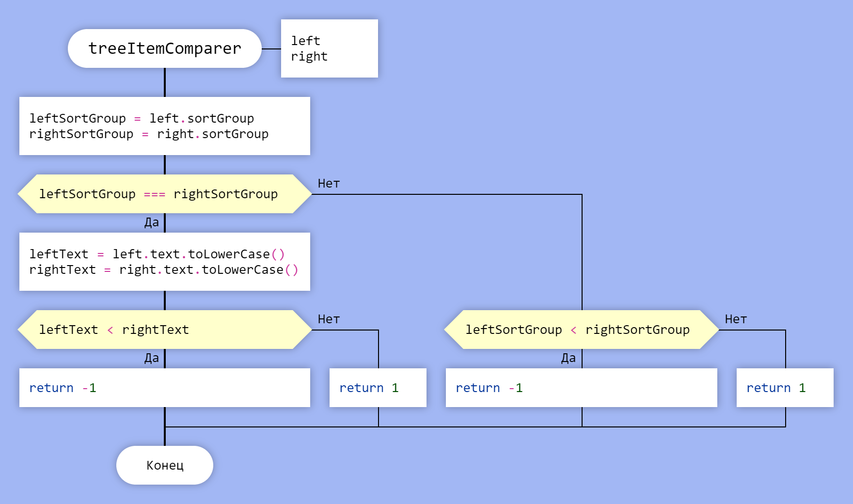Click the "Конец" end node
The width and height of the screenshot is (853, 504).
coord(164,465)
